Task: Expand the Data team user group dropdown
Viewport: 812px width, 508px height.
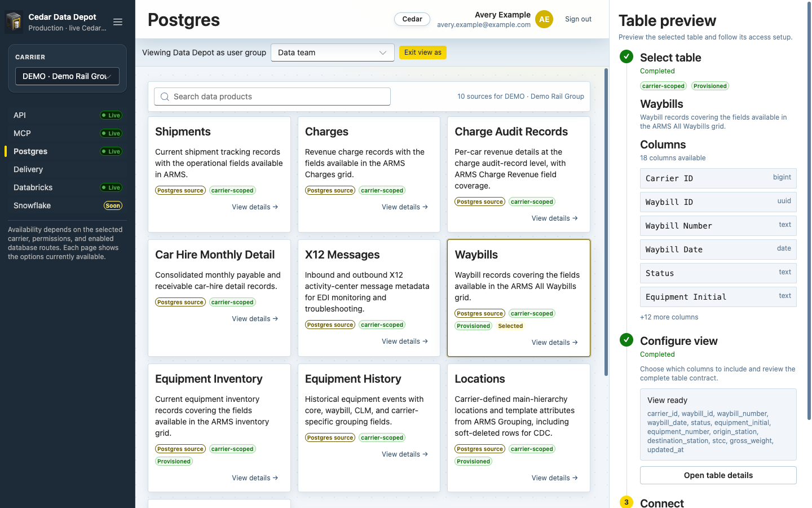Action: pyautogui.click(x=333, y=52)
